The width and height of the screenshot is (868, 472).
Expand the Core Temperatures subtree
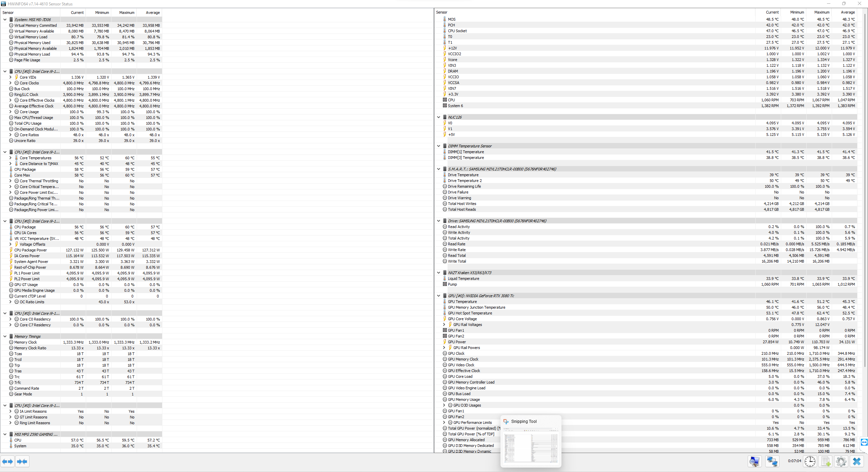[x=10, y=158]
